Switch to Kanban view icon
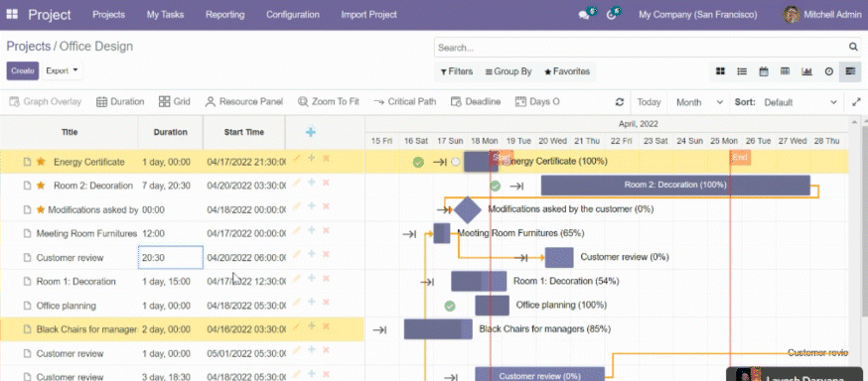The width and height of the screenshot is (868, 381). click(x=720, y=71)
